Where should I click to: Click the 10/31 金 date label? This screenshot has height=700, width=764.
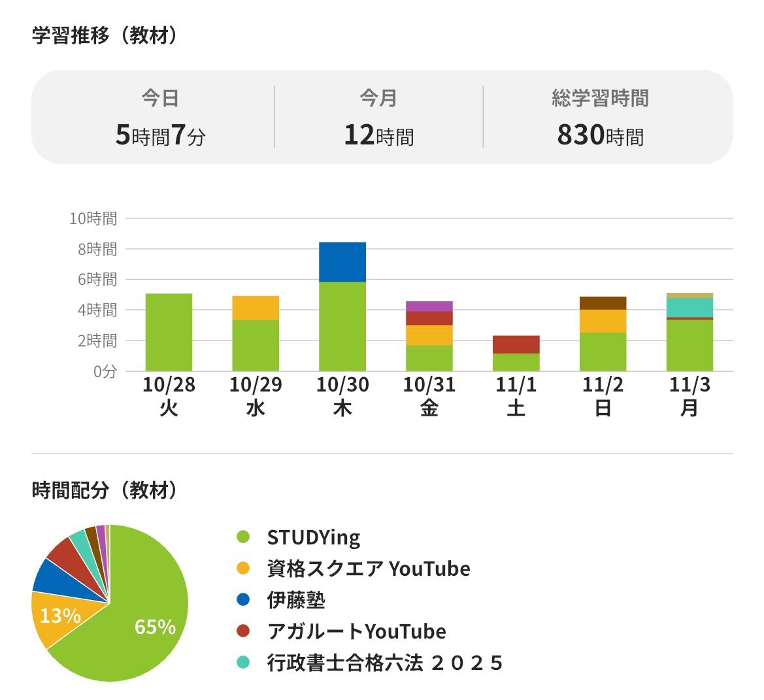(x=429, y=396)
